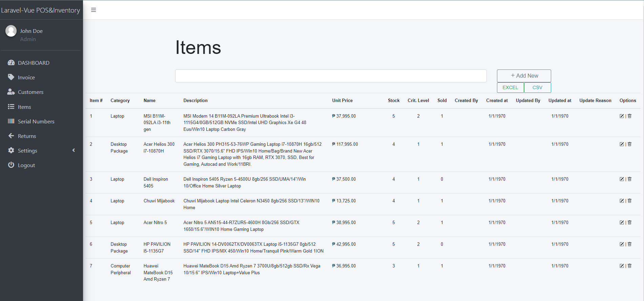Delete the Chuwi Mijabook item
The image size is (644, 301).
(x=629, y=201)
